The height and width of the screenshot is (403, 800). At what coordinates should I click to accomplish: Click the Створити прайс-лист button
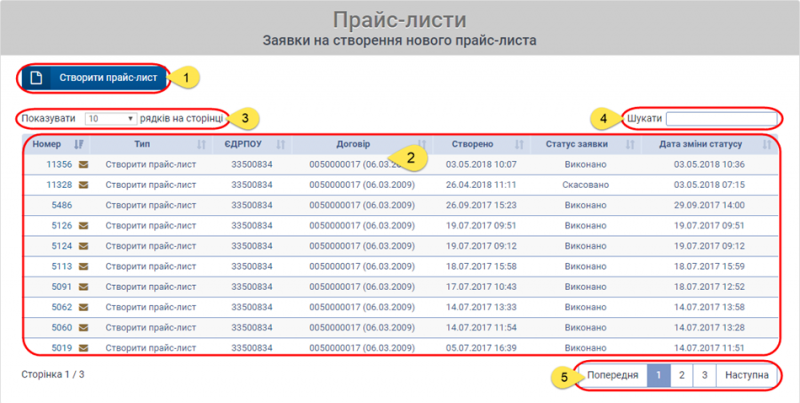click(x=94, y=78)
